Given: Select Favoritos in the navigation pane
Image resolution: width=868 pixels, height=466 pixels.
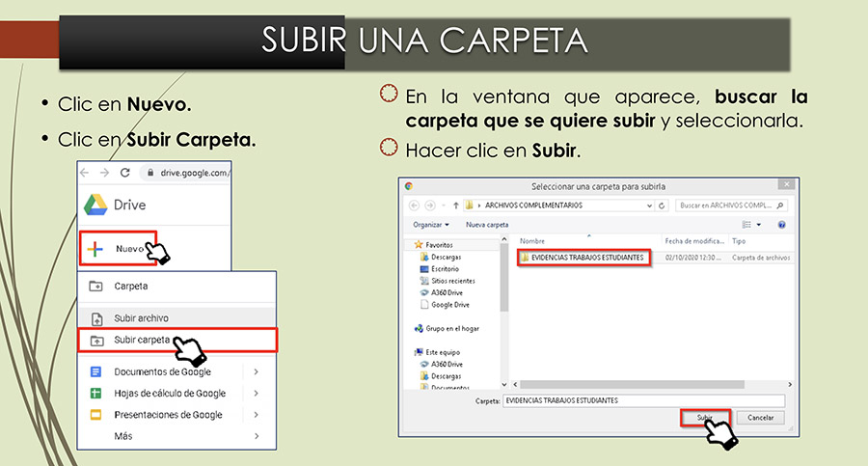Looking at the screenshot, I should coord(433,244).
